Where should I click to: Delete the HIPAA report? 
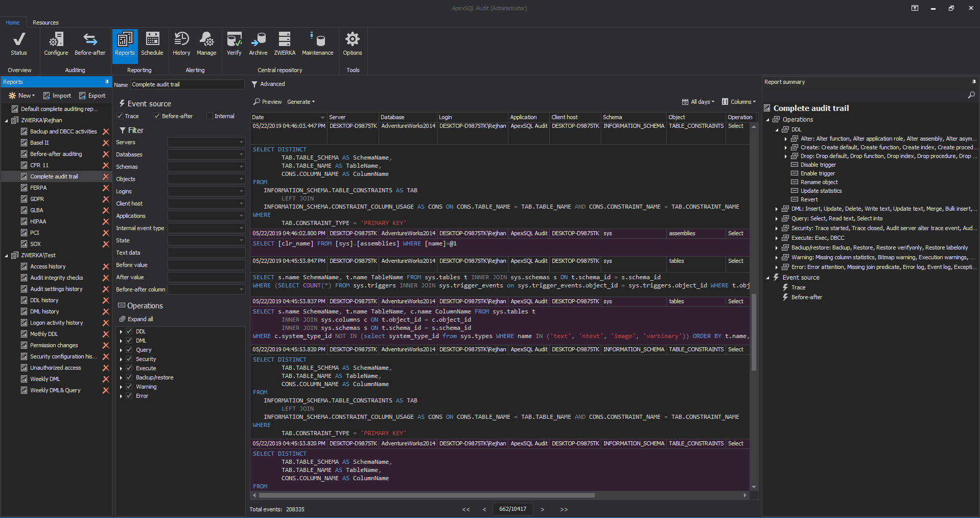pyautogui.click(x=106, y=222)
